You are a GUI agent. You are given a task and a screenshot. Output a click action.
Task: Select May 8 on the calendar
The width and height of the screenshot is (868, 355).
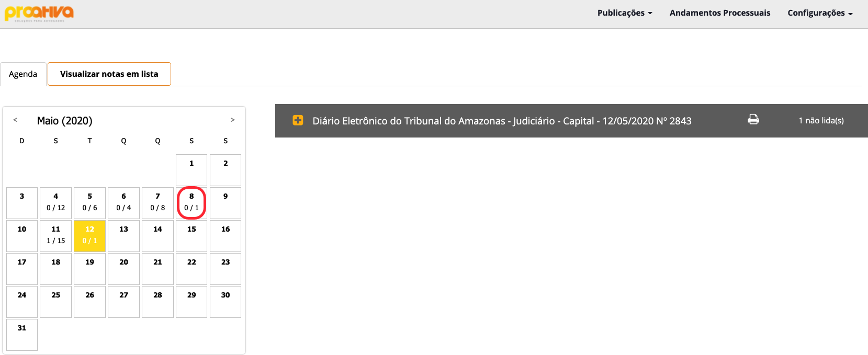pyautogui.click(x=191, y=203)
